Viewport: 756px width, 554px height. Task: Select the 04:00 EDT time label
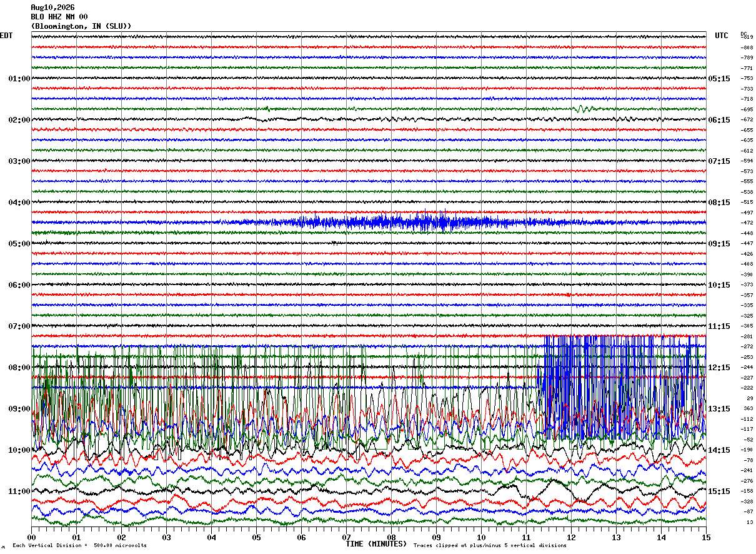(19, 203)
